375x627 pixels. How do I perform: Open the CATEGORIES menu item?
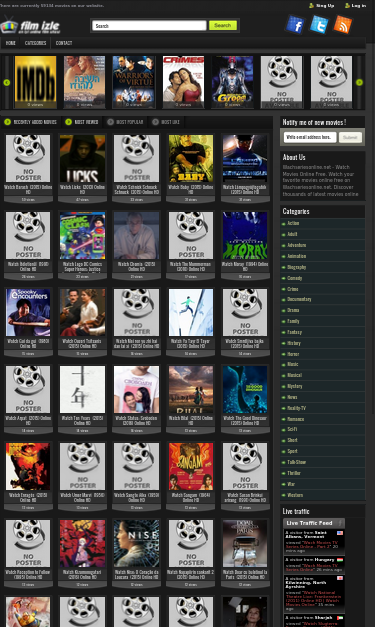click(36, 43)
